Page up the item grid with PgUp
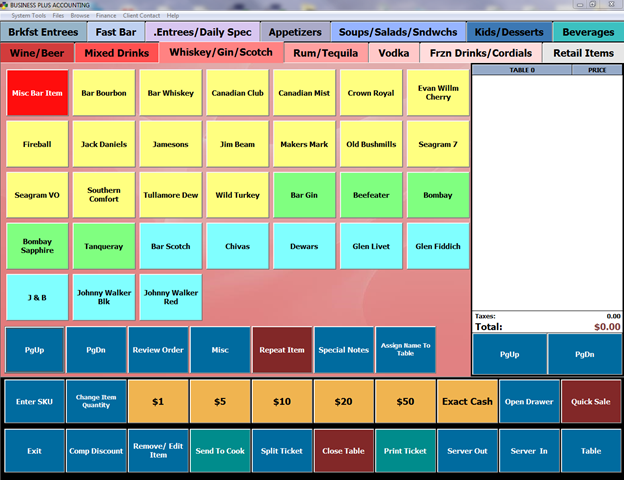Image resolution: width=624 pixels, height=480 pixels. pyautogui.click(x=34, y=350)
